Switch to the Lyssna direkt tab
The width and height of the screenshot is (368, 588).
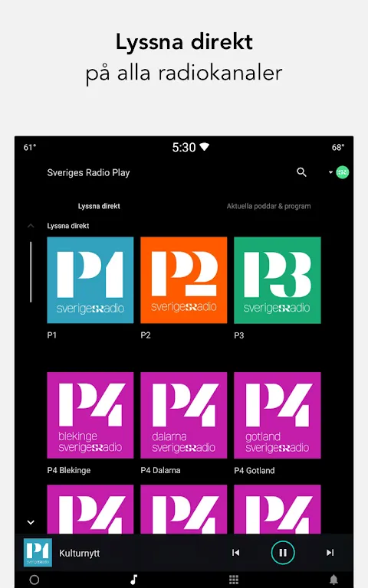coord(99,206)
